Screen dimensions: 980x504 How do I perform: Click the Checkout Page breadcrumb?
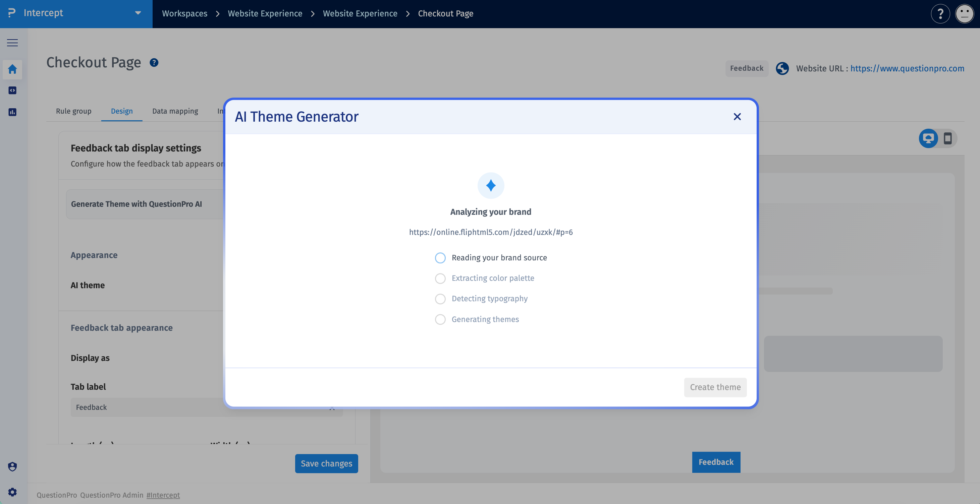click(x=445, y=14)
